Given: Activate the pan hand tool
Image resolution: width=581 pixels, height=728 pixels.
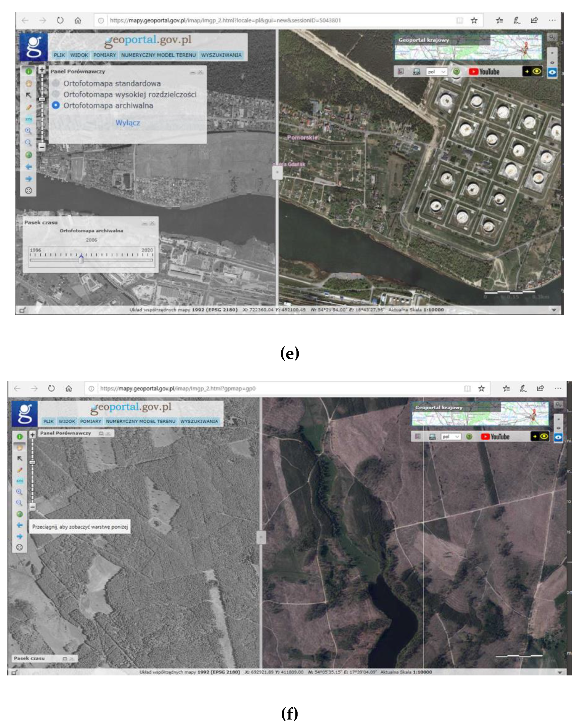Looking at the screenshot, I should [x=29, y=84].
